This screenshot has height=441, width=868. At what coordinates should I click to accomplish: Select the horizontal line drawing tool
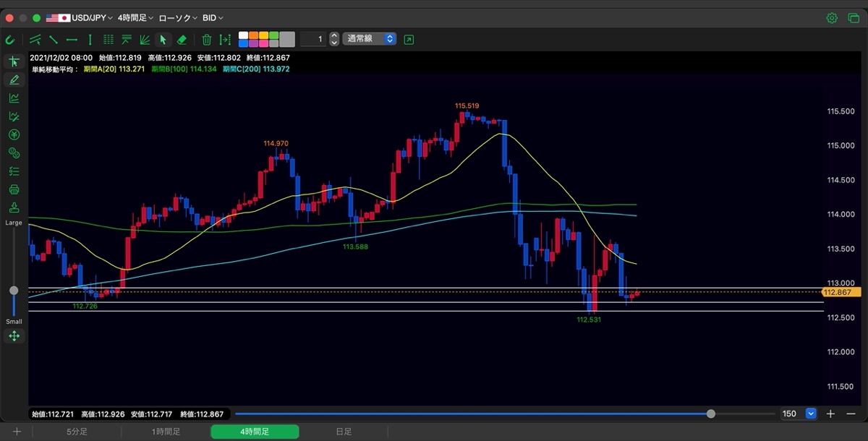pyautogui.click(x=72, y=39)
